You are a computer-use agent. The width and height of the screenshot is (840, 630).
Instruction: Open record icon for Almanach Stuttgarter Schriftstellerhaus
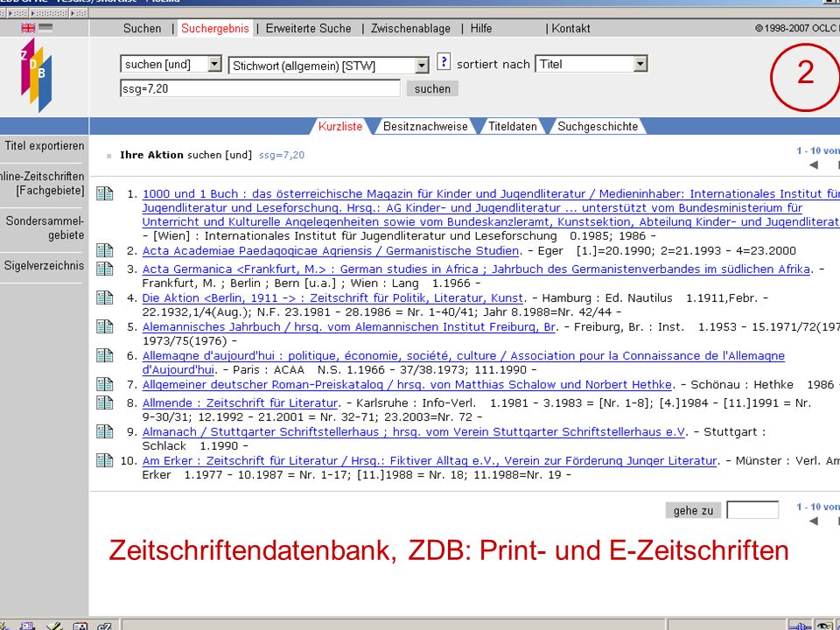coord(104,431)
